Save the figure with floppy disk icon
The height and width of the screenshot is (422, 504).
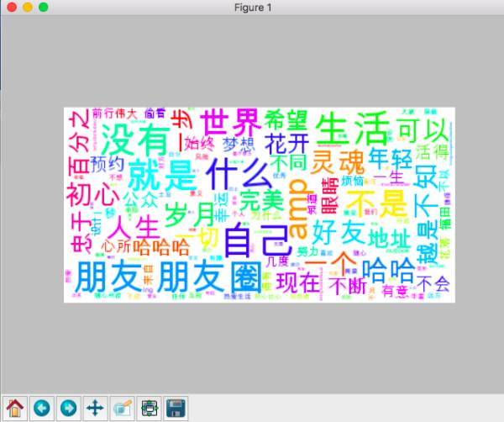coord(176,409)
